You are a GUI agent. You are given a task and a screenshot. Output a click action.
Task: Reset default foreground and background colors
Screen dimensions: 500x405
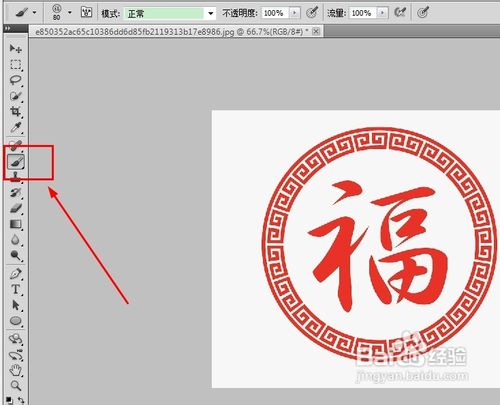(x=9, y=399)
